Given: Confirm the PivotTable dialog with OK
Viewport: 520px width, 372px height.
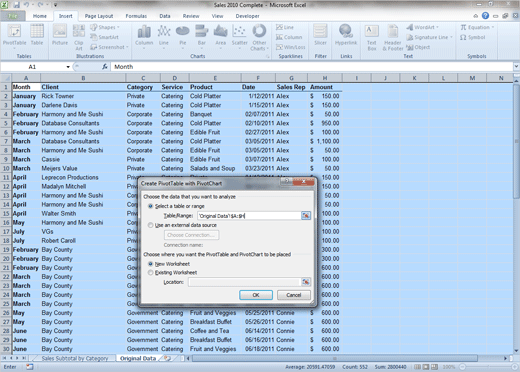Looking at the screenshot, I should [256, 295].
